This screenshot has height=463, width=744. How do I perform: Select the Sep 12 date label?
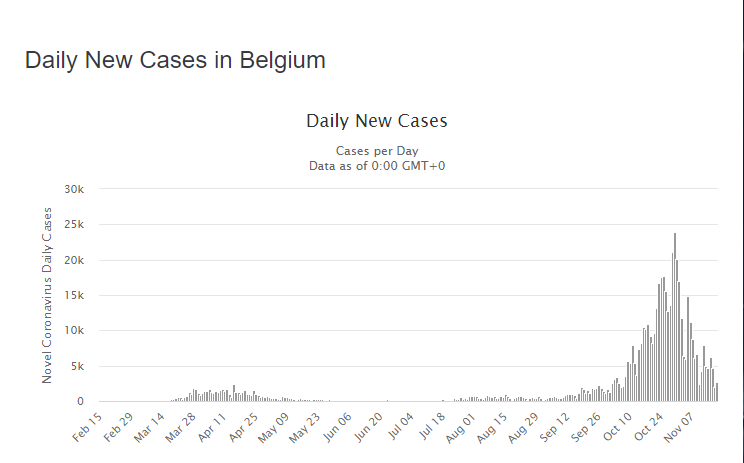(557, 427)
